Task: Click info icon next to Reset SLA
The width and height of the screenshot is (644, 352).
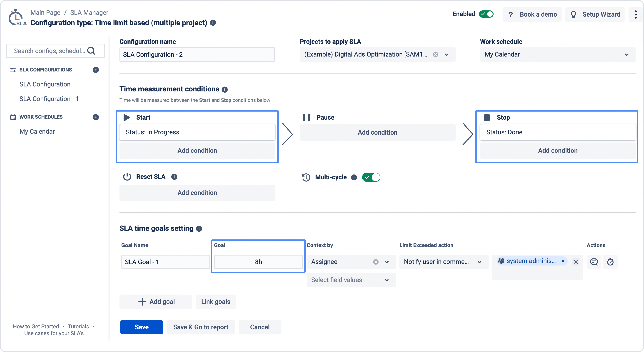Action: click(x=174, y=177)
